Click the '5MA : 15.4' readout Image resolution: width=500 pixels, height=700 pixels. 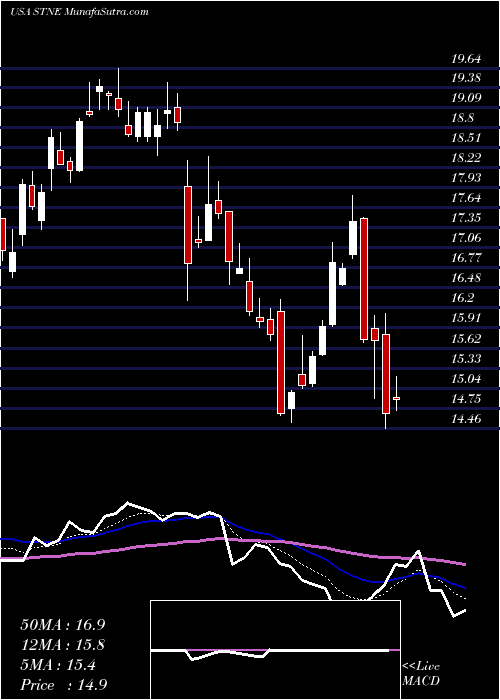point(58,665)
